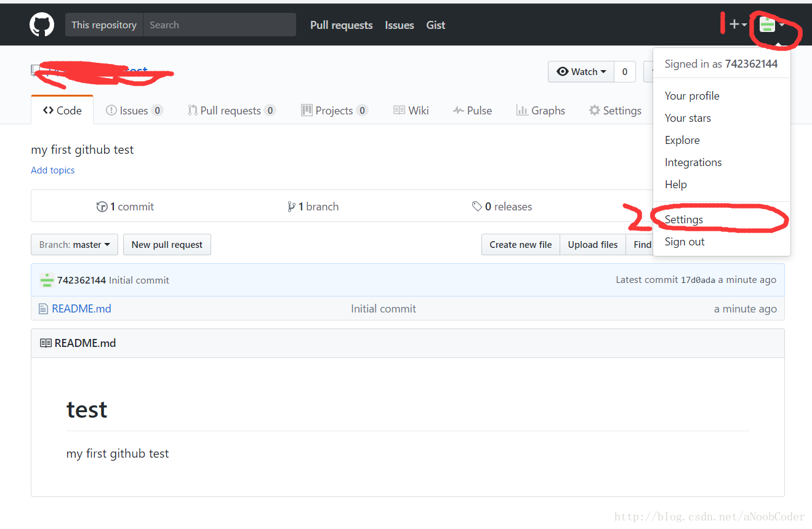Open Gist in top navigation
812x529 pixels.
(436, 25)
